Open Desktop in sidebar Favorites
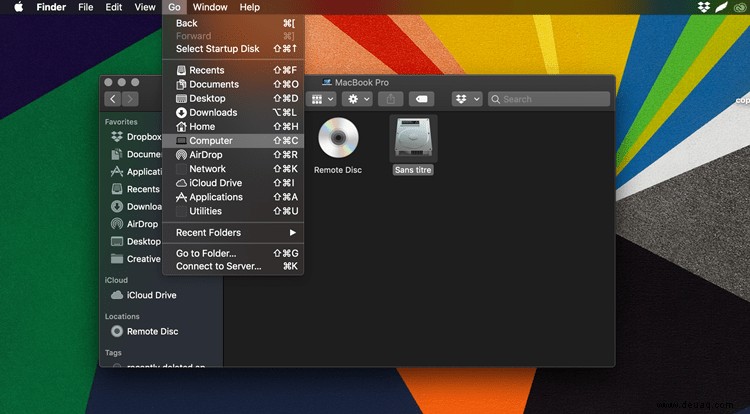 (136, 241)
